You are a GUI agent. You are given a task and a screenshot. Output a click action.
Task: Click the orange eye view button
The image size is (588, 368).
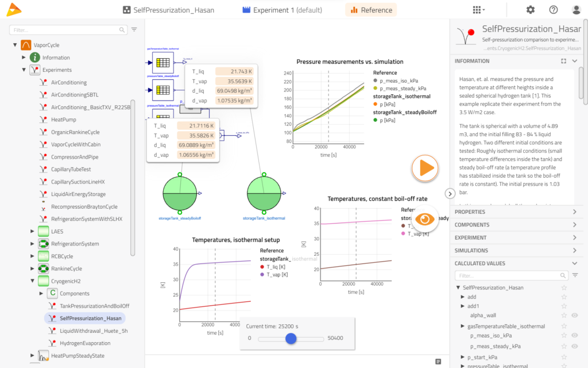point(425,219)
